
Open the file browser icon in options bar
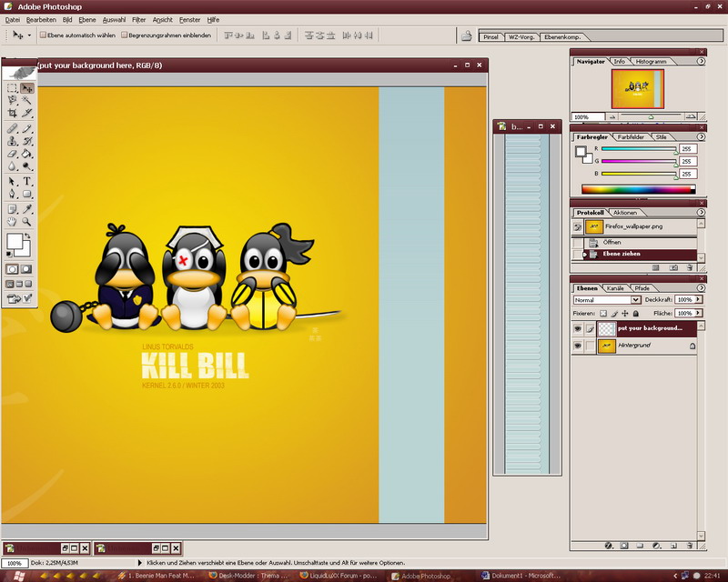tap(467, 35)
